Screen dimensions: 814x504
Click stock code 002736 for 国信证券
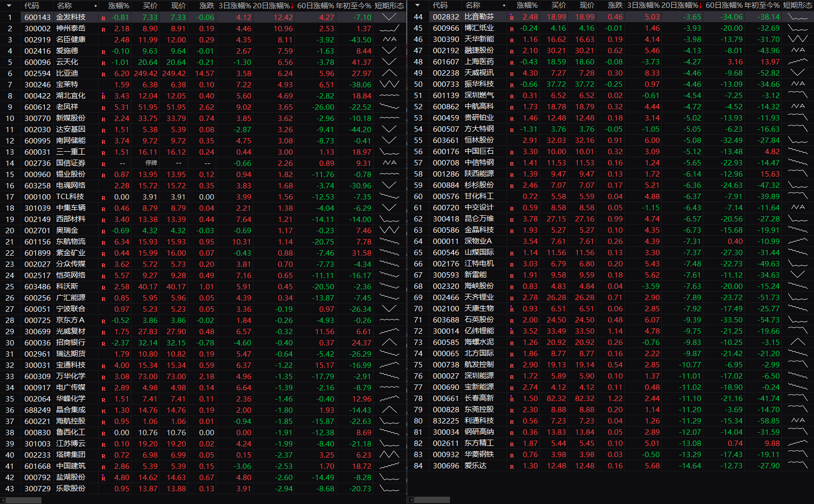tap(38, 163)
